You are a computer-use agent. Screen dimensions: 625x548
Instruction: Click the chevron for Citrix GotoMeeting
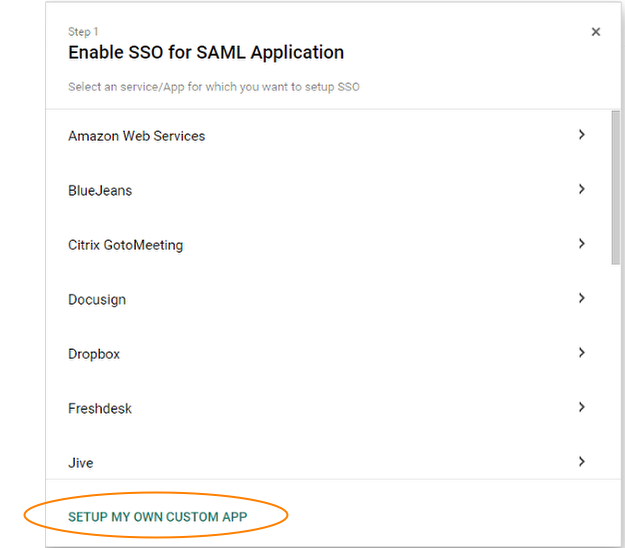tap(581, 243)
